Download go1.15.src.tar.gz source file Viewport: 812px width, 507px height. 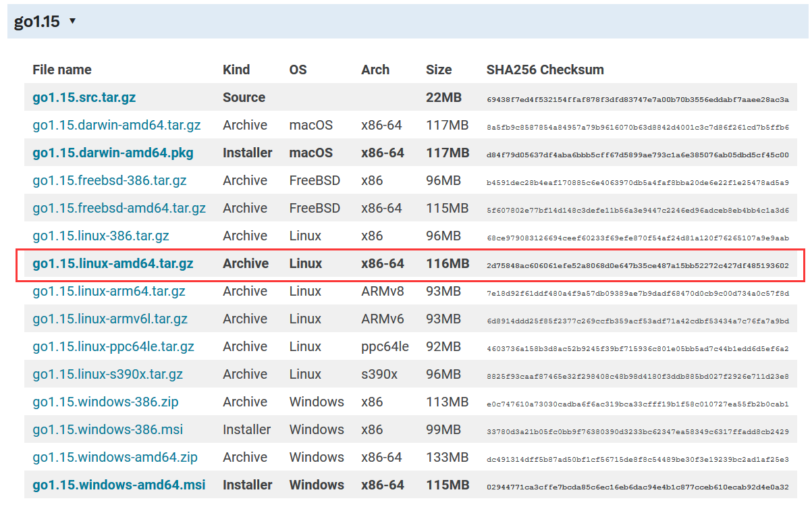[84, 97]
